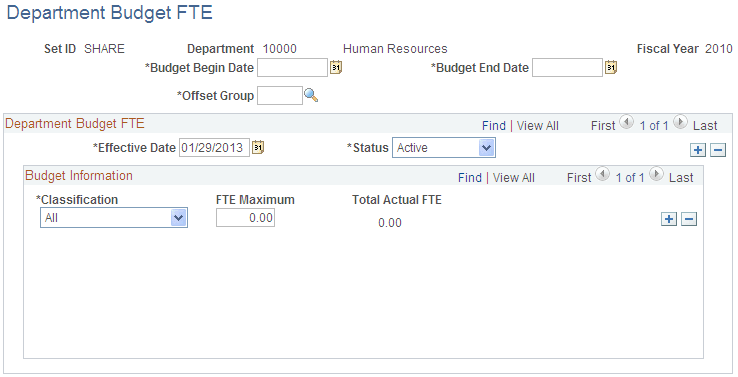738x377 pixels.
Task: Add row in Department Budget FTE section
Action: tap(698, 150)
